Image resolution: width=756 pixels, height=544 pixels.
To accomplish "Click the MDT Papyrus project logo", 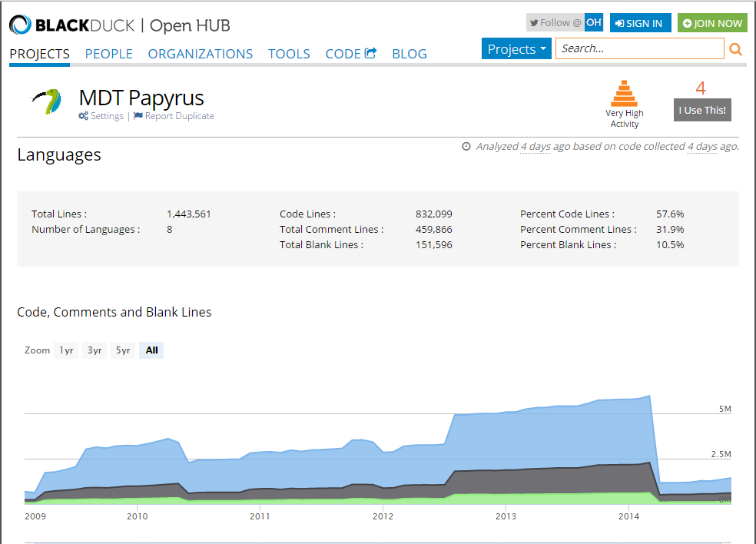I will (x=46, y=101).
